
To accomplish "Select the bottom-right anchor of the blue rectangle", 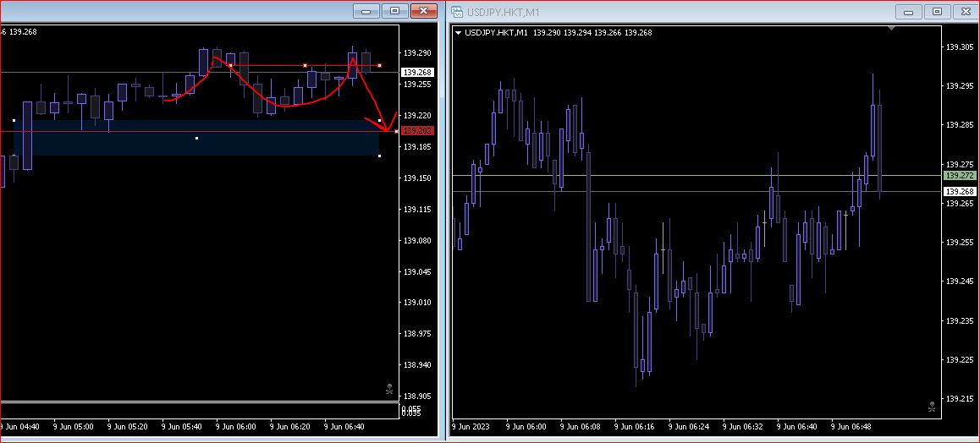I will (x=379, y=156).
